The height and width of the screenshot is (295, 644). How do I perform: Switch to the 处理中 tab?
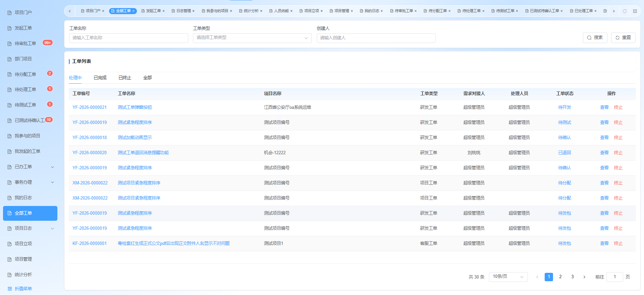point(75,78)
